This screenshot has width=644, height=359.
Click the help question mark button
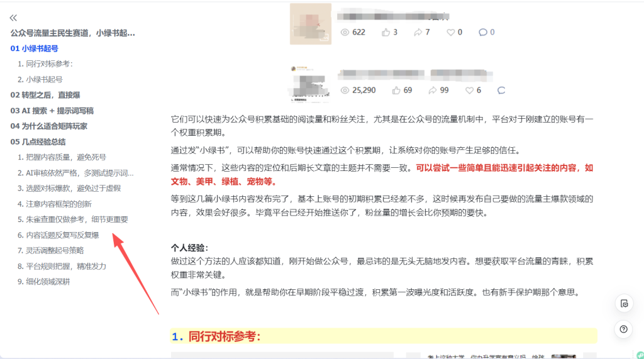[623, 329]
